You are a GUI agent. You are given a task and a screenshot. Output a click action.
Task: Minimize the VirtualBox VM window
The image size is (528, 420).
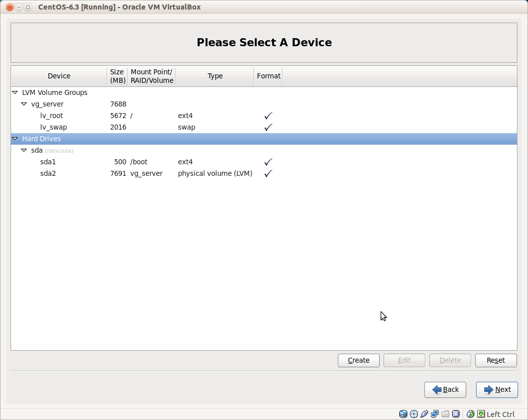19,7
